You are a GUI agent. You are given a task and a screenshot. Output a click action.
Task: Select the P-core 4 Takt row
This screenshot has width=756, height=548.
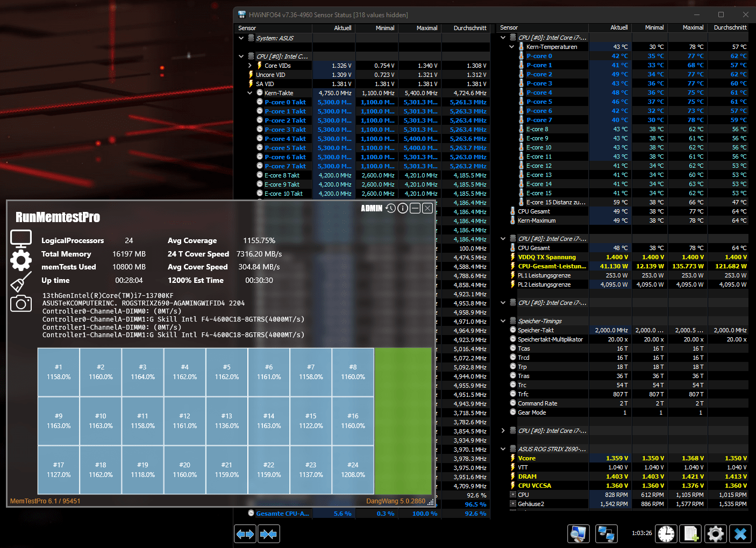point(362,139)
